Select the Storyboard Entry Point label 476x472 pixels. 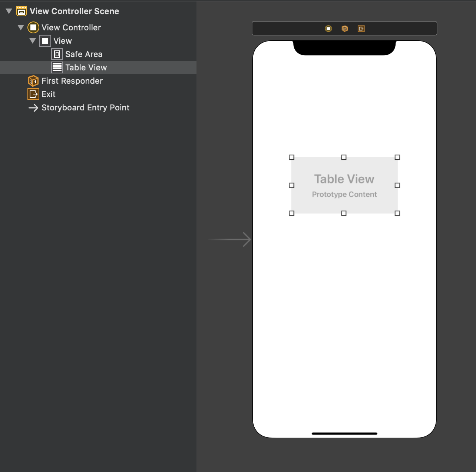(85, 107)
